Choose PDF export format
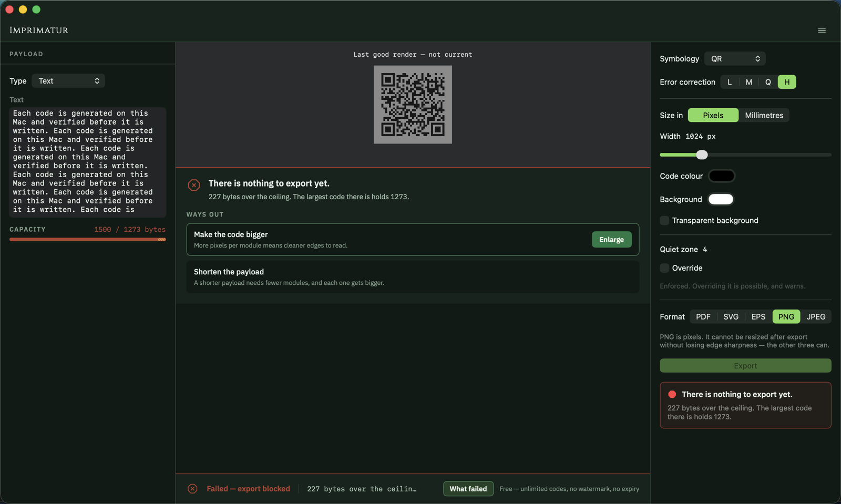The height and width of the screenshot is (504, 841). pos(703,316)
